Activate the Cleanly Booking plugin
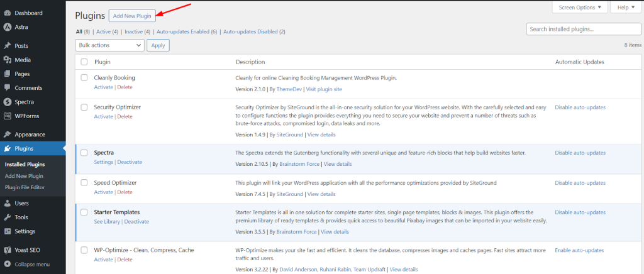Screen dimensions: 644x274 coord(104,87)
